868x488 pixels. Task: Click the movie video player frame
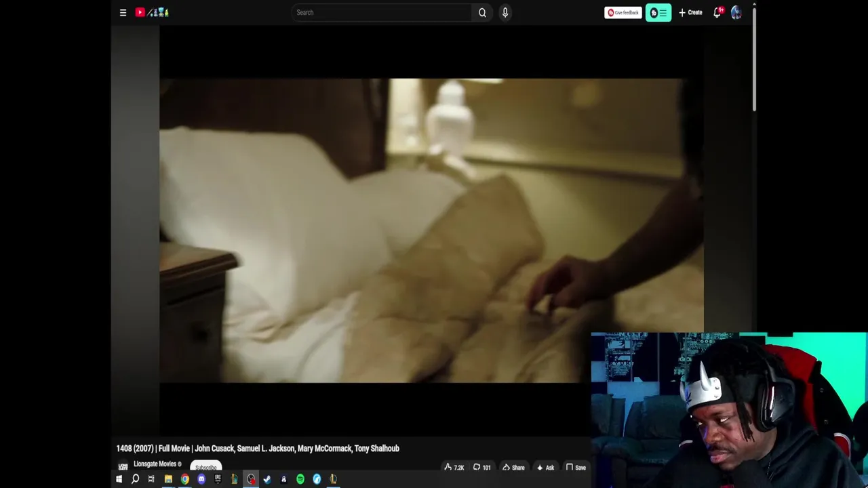(431, 230)
